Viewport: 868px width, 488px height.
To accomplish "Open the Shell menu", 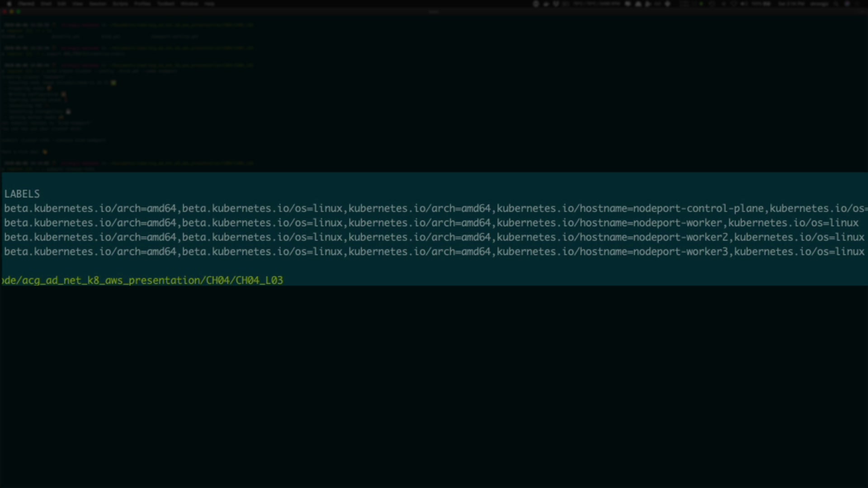I will coord(46,4).
